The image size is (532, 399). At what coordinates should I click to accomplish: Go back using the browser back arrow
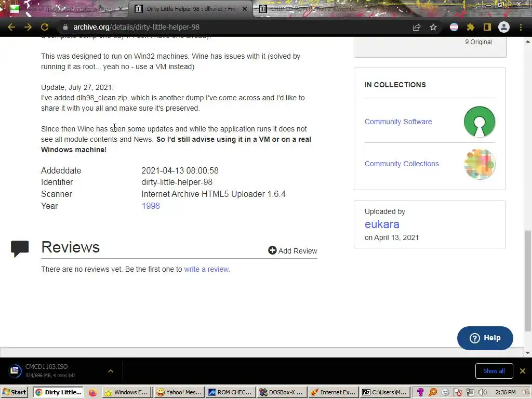pyautogui.click(x=11, y=27)
